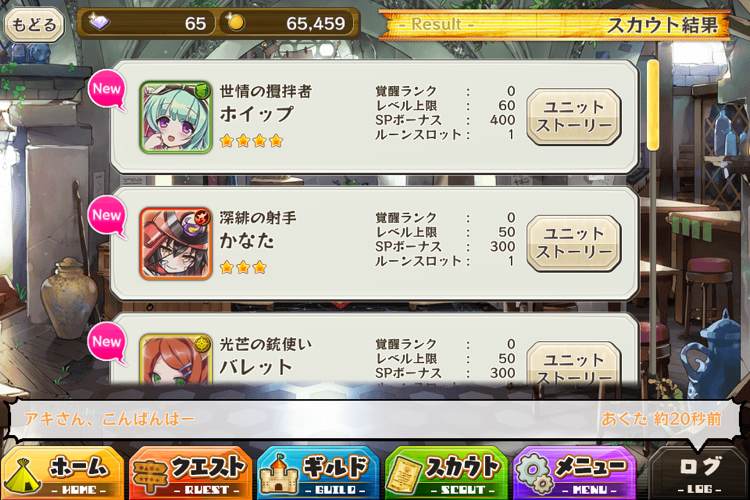Open バレット's character portrait
Screen dimensions: 750x500
pyautogui.click(x=176, y=359)
